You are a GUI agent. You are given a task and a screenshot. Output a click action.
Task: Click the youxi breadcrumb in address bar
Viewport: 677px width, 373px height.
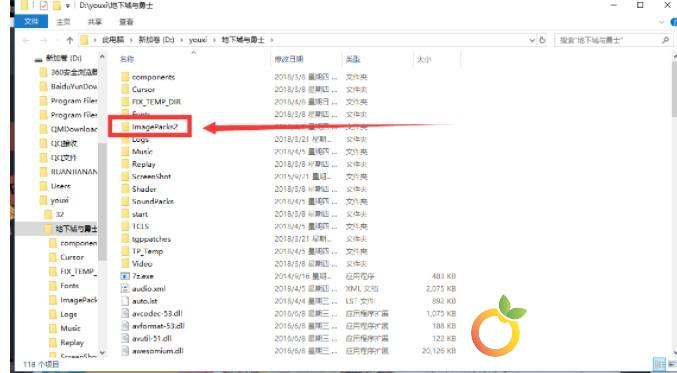[x=198, y=40]
